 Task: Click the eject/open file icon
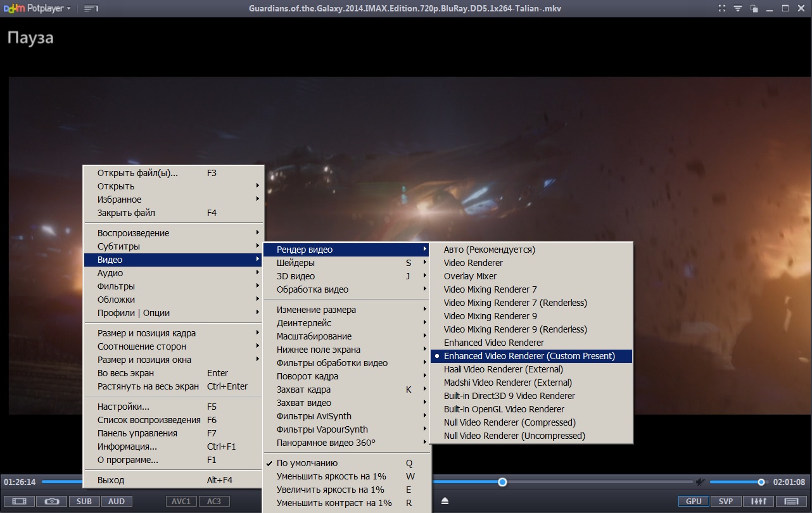(x=445, y=501)
